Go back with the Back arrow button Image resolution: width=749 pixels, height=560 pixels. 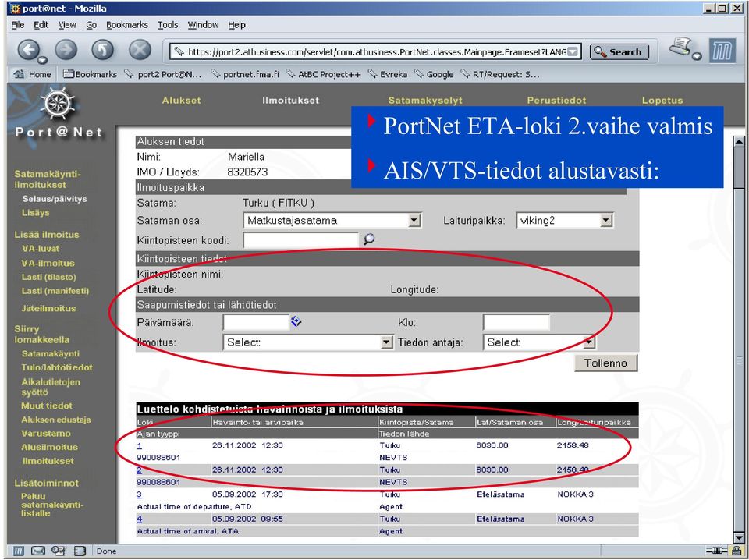click(29, 49)
